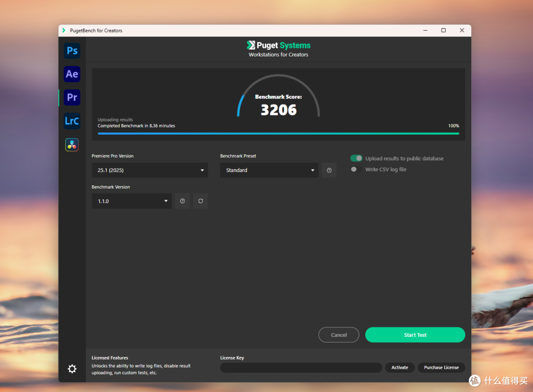Click the Cancel button

click(339, 335)
